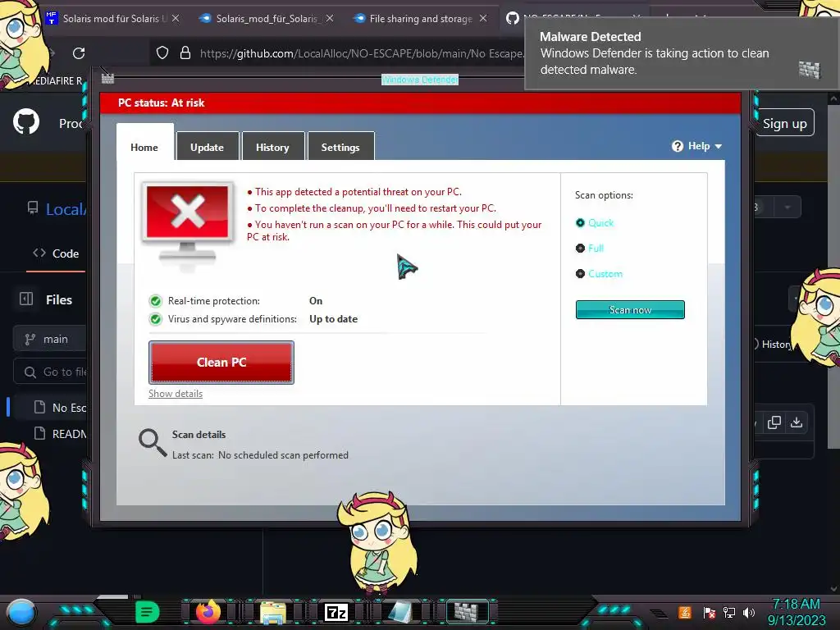
Task: Click the Scan now button
Action: [x=630, y=309]
